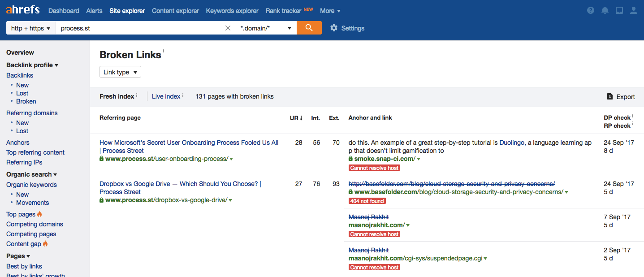Open the user account profile icon
Image resolution: width=644 pixels, height=277 pixels.
click(x=634, y=10)
